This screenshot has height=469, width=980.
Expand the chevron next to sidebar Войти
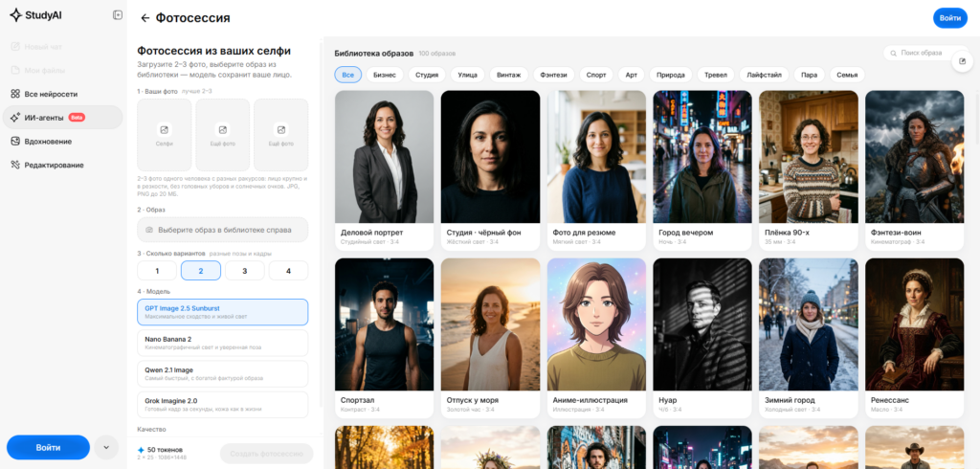(x=105, y=448)
